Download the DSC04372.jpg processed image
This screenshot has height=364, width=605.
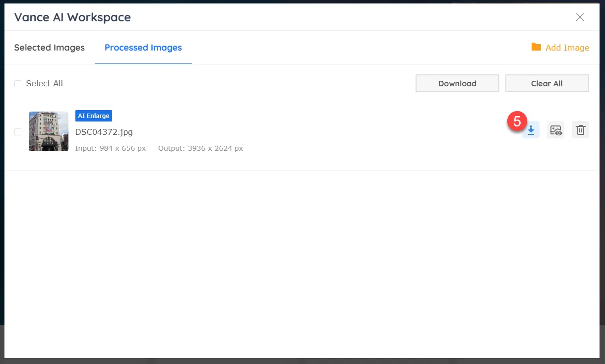pyautogui.click(x=531, y=130)
